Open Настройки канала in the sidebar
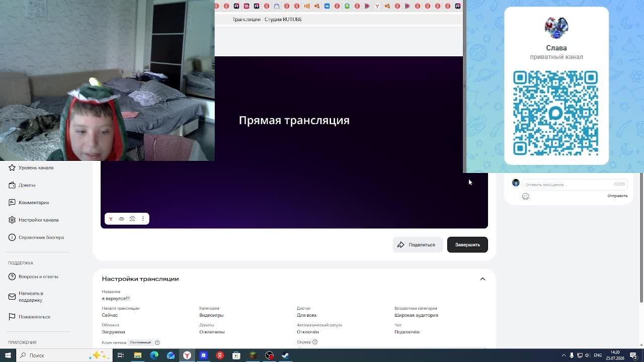 pyautogui.click(x=33, y=220)
